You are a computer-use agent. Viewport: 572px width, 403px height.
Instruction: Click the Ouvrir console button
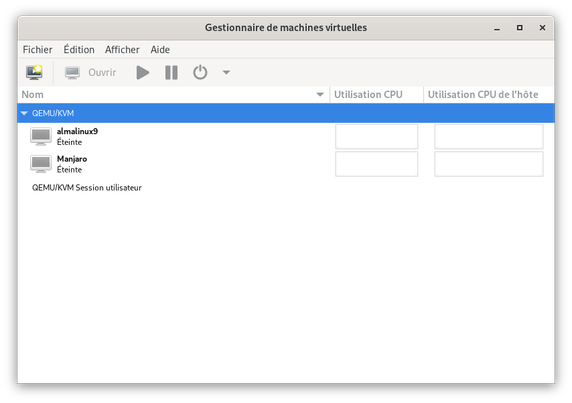coord(90,72)
